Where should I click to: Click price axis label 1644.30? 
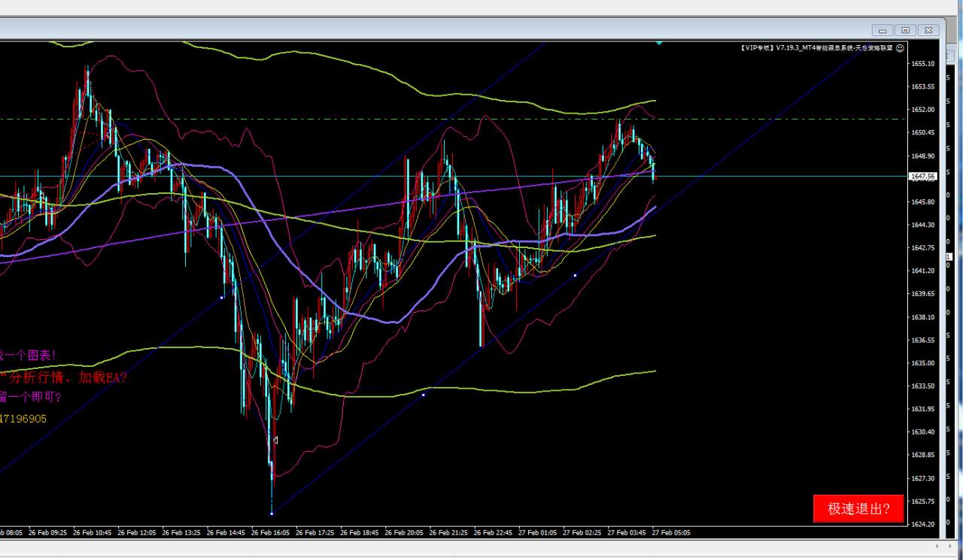point(922,225)
